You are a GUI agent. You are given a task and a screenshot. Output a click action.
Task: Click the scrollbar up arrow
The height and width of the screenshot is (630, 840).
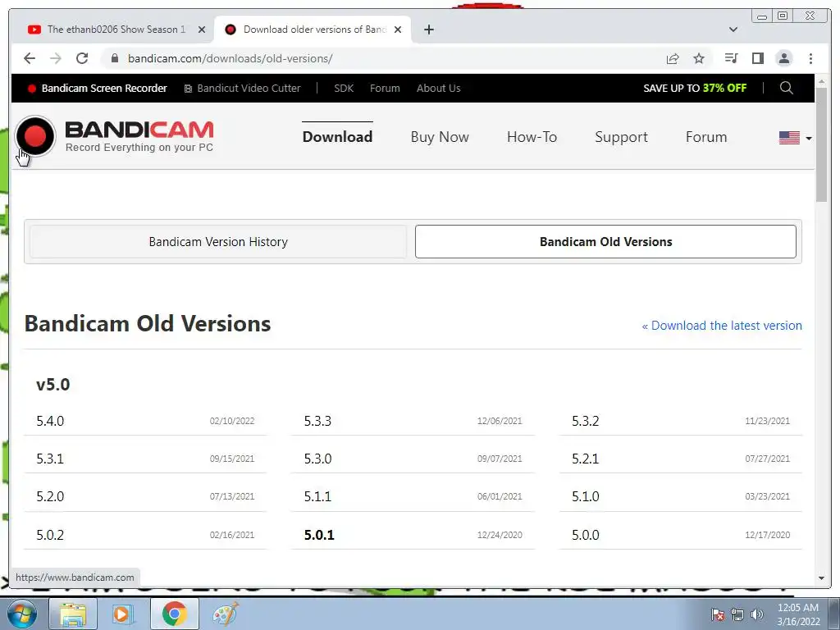pos(821,81)
